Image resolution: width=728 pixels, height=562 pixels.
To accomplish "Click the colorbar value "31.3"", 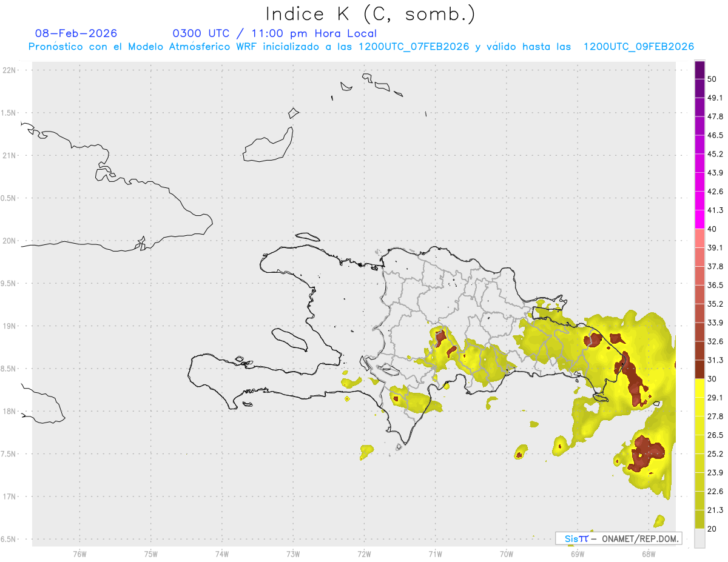I will pos(715,360).
